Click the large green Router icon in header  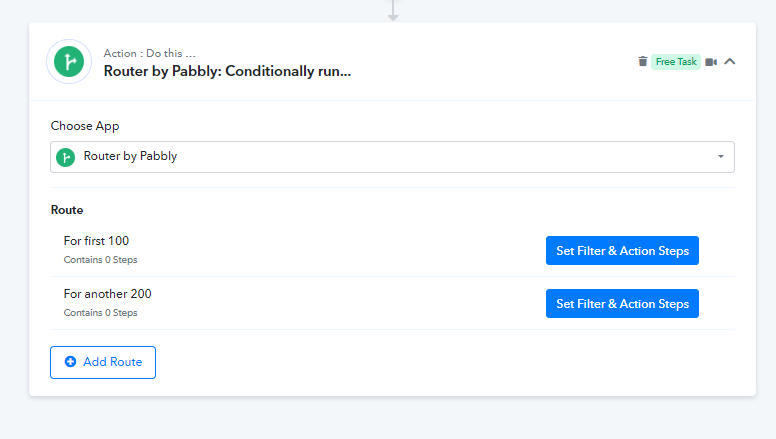pyautogui.click(x=69, y=61)
